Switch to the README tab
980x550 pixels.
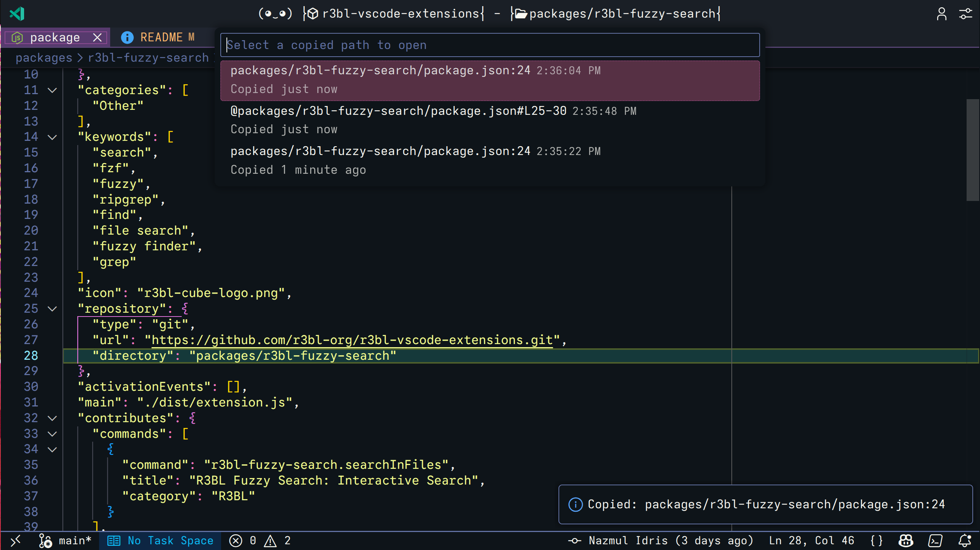[x=161, y=37]
